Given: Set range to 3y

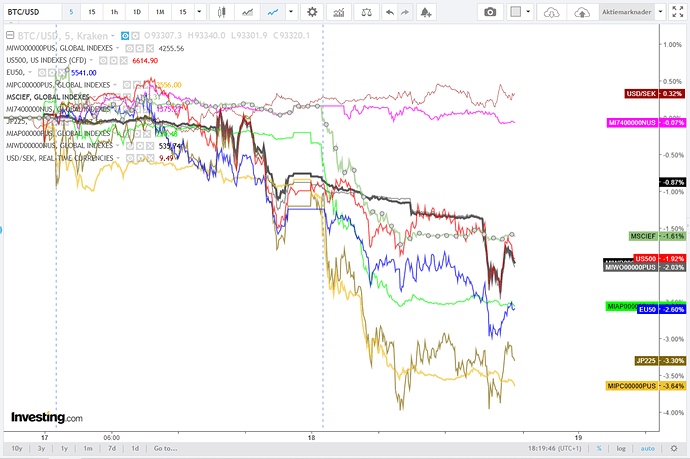Looking at the screenshot, I should tap(41, 448).
